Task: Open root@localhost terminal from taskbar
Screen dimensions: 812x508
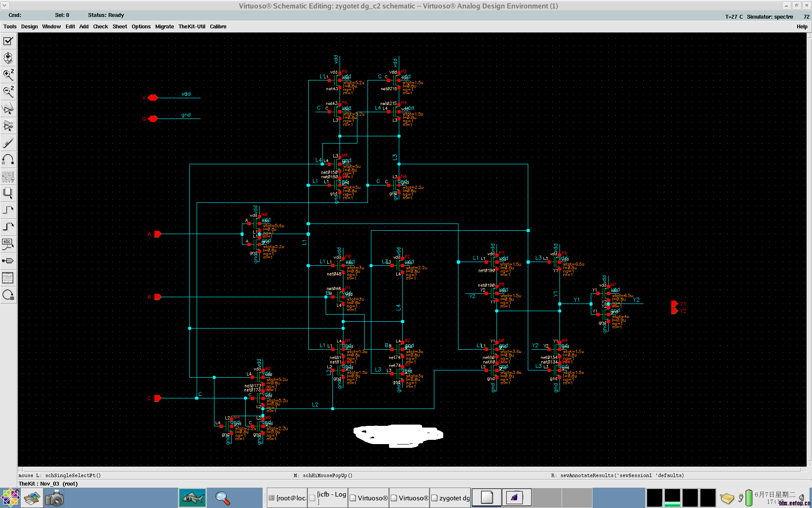Action: tap(287, 498)
